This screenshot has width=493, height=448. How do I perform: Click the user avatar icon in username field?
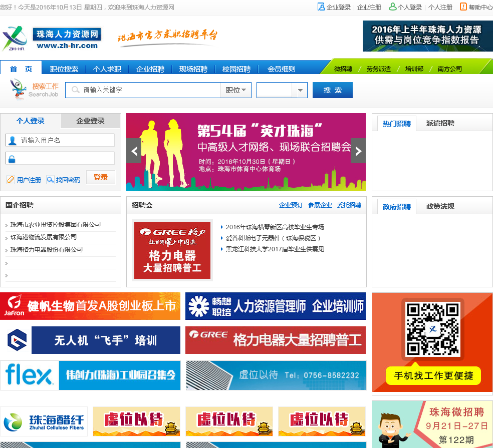point(13,141)
